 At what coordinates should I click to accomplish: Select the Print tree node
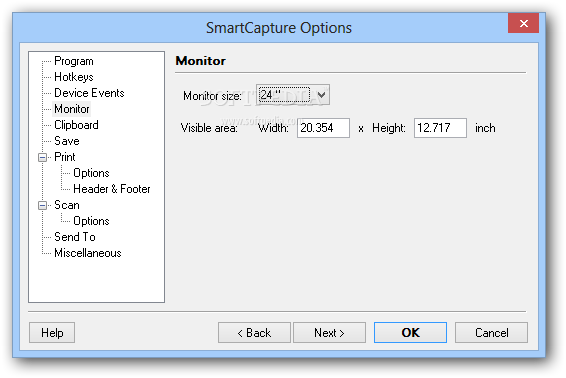(x=65, y=157)
